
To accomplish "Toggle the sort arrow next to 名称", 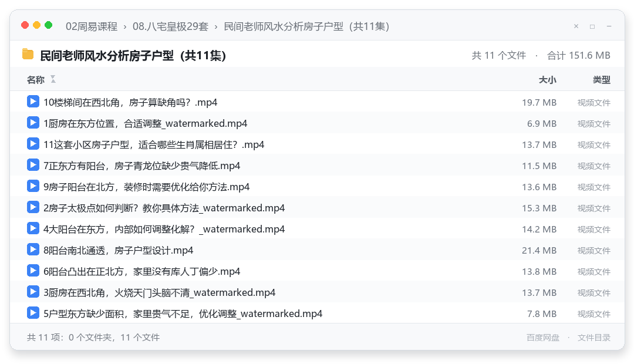I will pyautogui.click(x=53, y=79).
